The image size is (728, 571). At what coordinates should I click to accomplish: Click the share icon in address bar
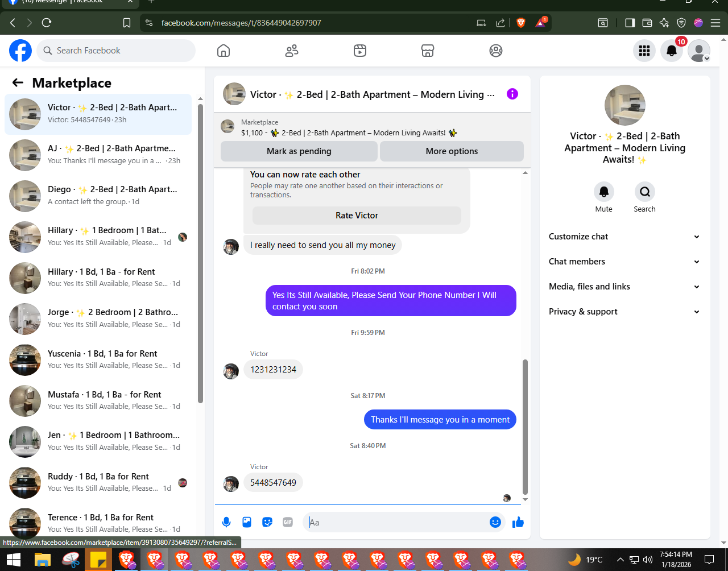coord(500,23)
